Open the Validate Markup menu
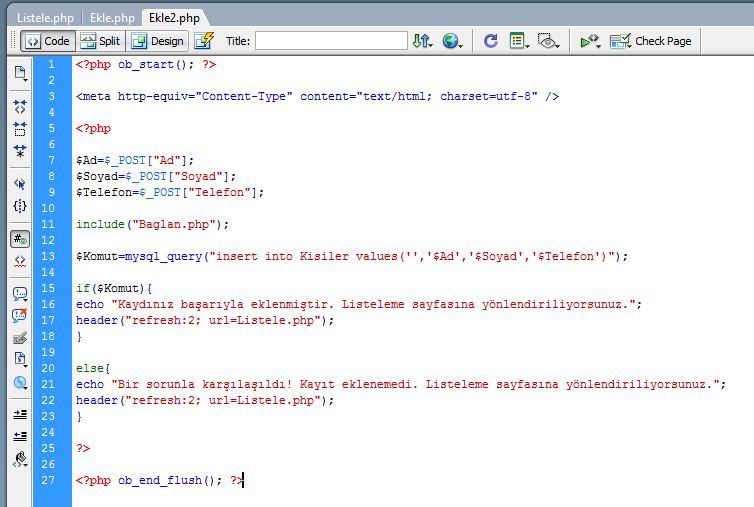Viewport: 754px width, 507px height. click(x=590, y=41)
